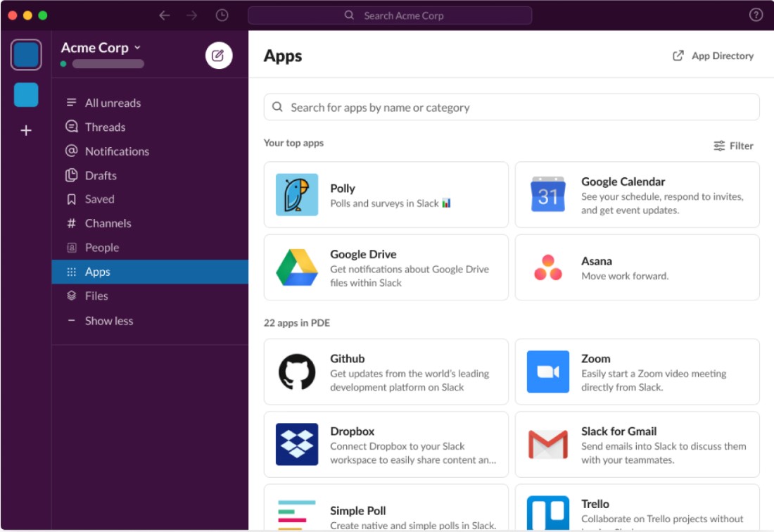Open Asana from your top apps
Screen dimensions: 774x532
[548, 267]
